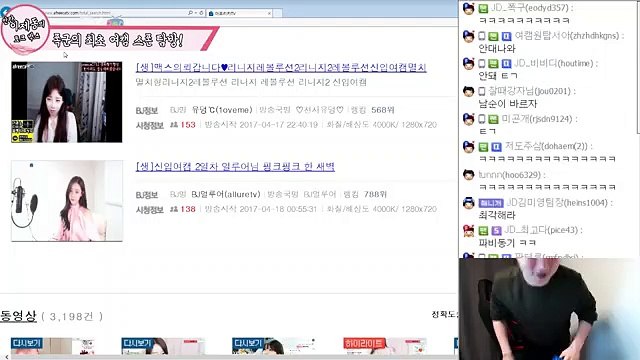Click chat message 파비동기 ㅋㅋ
The image size is (640, 360).
[507, 243]
